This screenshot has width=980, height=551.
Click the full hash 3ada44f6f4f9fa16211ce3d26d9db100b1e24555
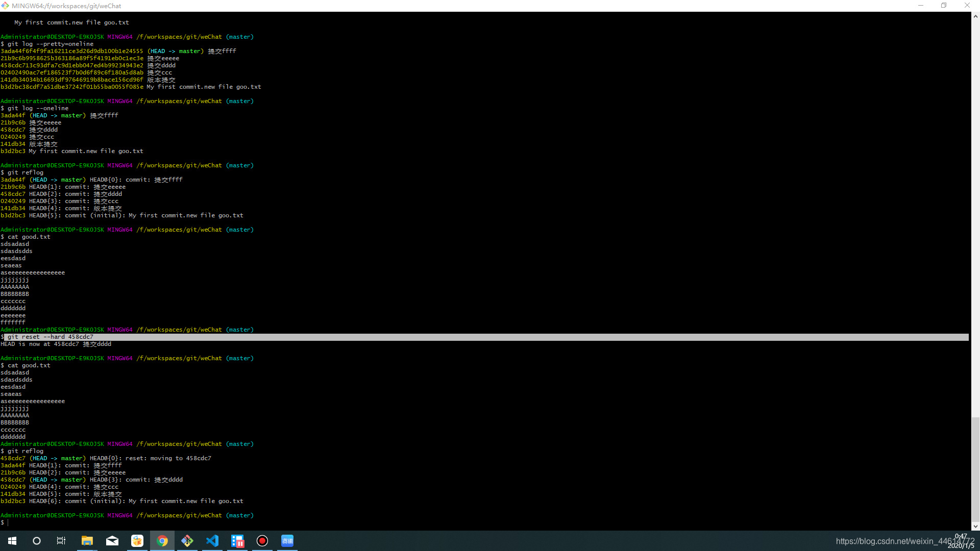72,51
